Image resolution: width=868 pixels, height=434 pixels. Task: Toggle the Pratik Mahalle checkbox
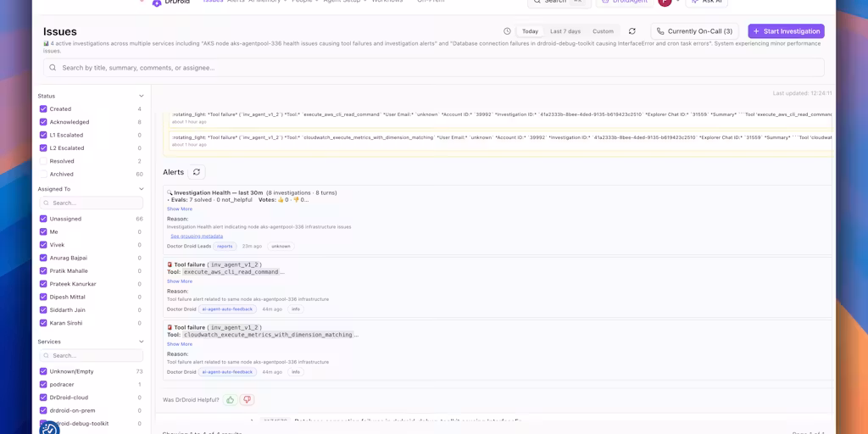pos(43,270)
